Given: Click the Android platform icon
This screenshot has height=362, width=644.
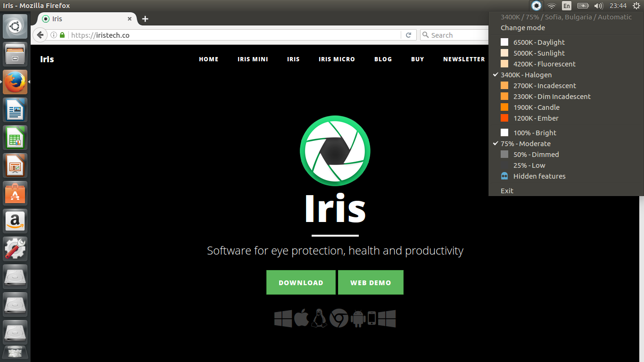Looking at the screenshot, I should point(358,319).
